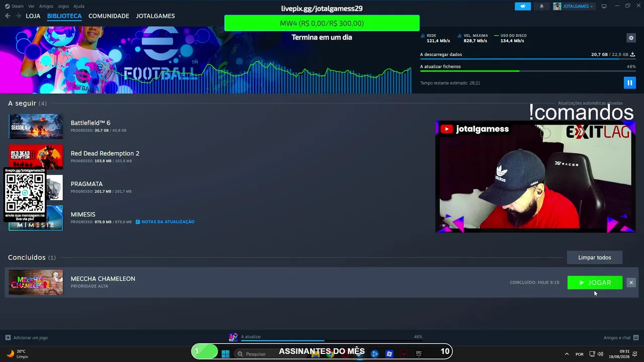
Task: Click the download icon beside 22,5 GB
Action: click(x=632, y=54)
